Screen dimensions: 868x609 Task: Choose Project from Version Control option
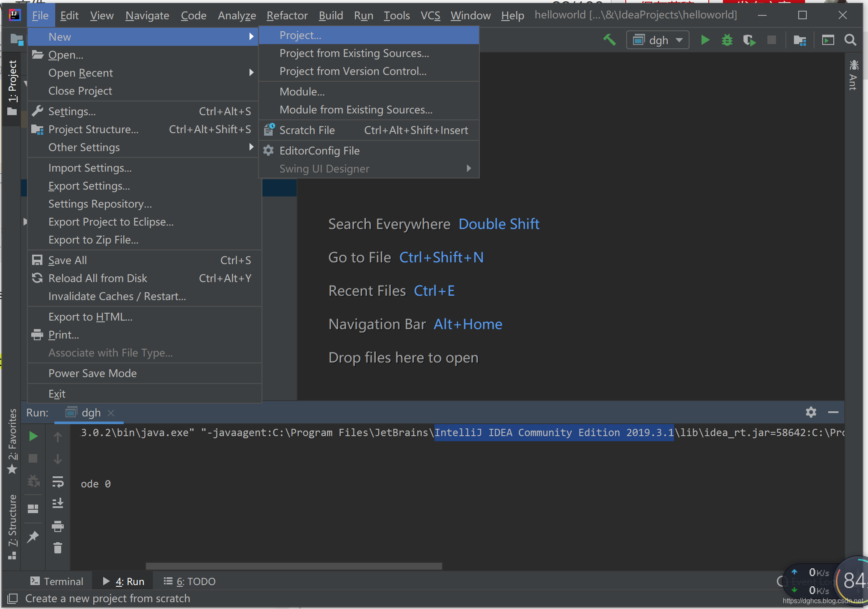353,71
